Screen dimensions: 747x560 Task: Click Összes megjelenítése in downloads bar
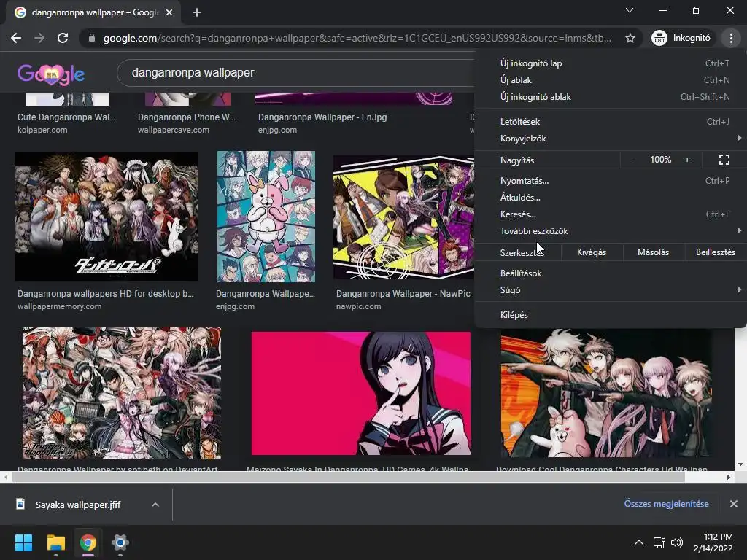(x=667, y=504)
